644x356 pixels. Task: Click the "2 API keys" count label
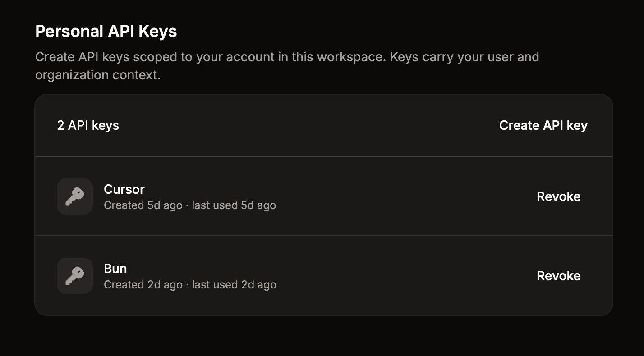tap(88, 125)
